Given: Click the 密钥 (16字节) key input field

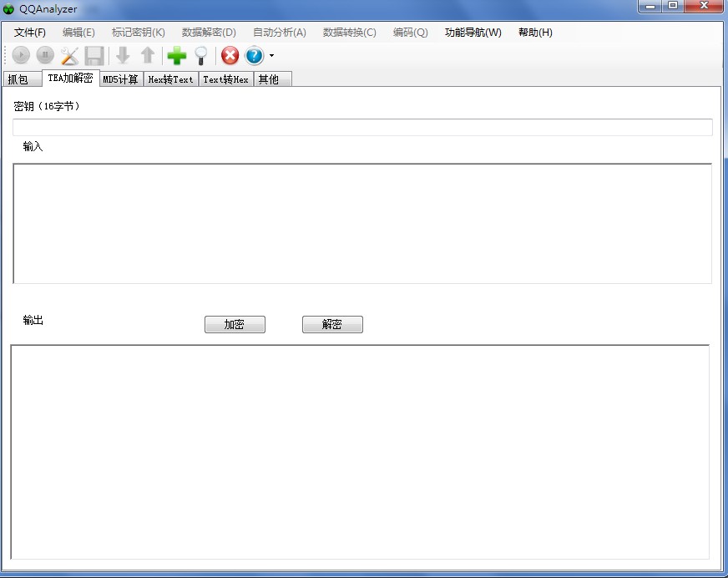Looking at the screenshot, I should [362, 127].
